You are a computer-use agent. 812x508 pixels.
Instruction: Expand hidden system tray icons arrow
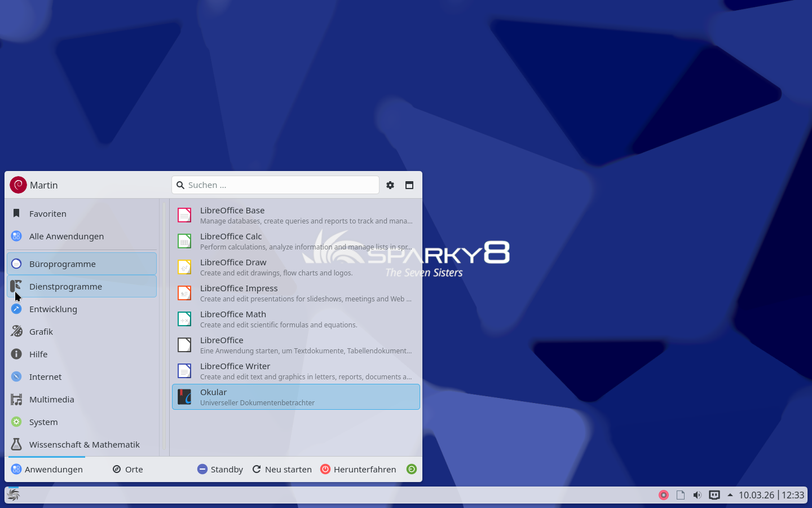[730, 495]
